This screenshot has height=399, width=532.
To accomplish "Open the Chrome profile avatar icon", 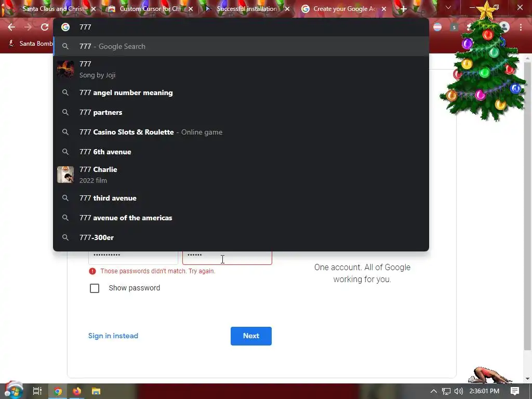I will pyautogui.click(x=504, y=27).
